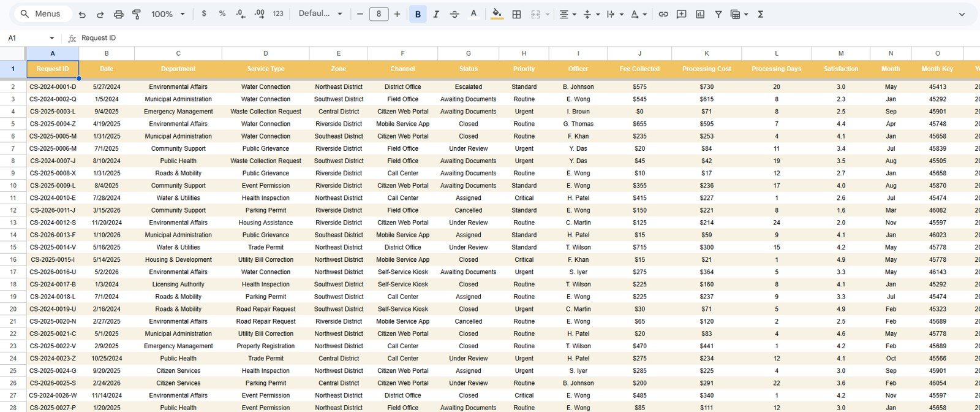Insert a link
980x412 pixels.
[663, 14]
